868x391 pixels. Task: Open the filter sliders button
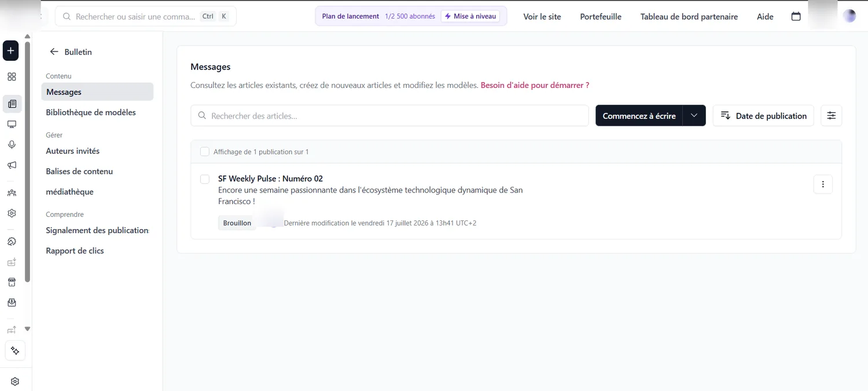click(x=832, y=116)
